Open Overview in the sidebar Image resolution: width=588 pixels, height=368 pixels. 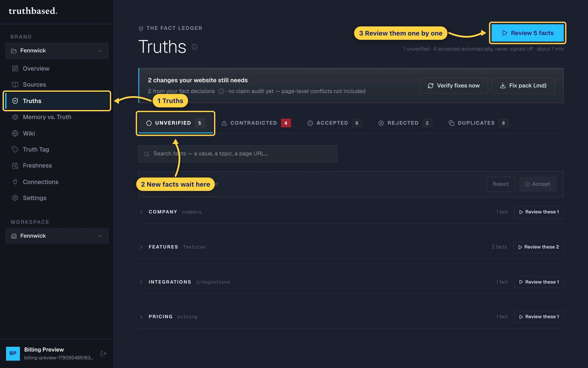pyautogui.click(x=57, y=69)
